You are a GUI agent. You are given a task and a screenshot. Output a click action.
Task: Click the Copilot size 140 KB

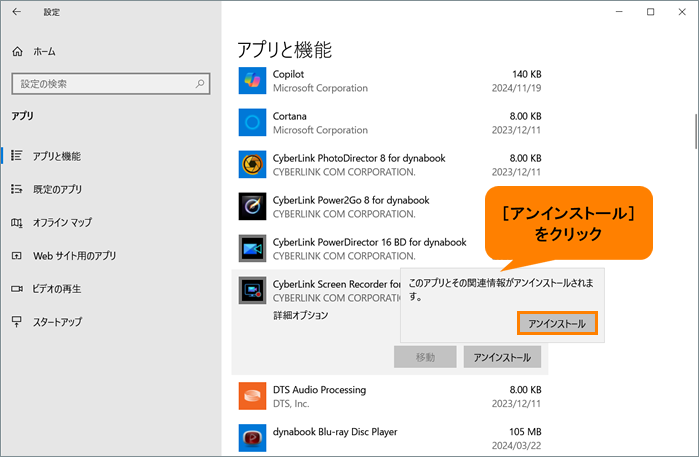[526, 74]
